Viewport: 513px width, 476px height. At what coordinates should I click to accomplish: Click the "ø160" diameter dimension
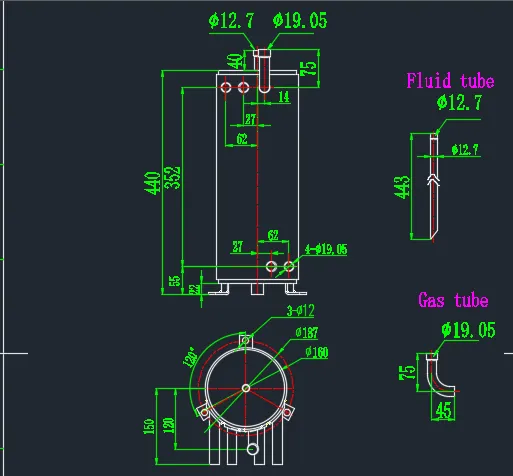(317, 352)
